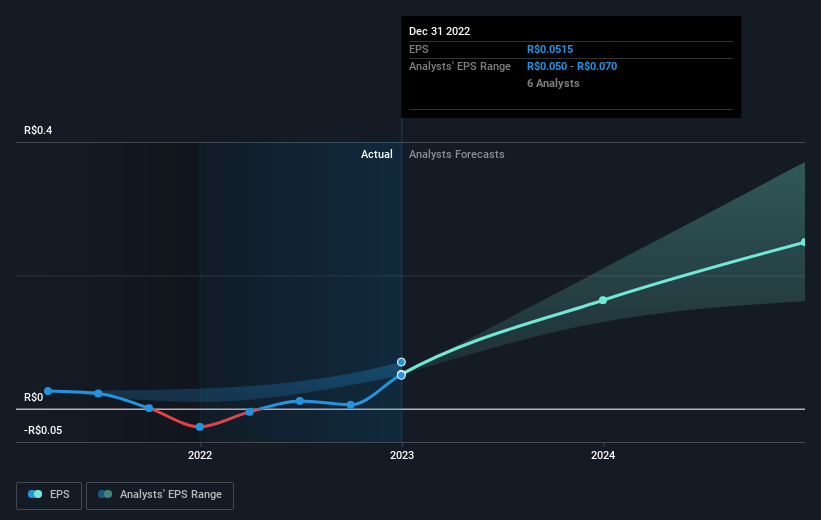Click the early 2022 negative EPS point

point(199,427)
